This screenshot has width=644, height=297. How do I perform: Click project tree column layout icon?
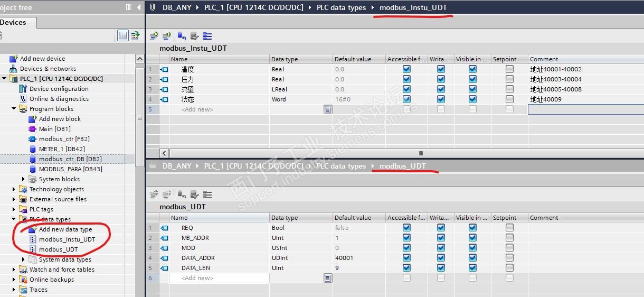[129, 7]
